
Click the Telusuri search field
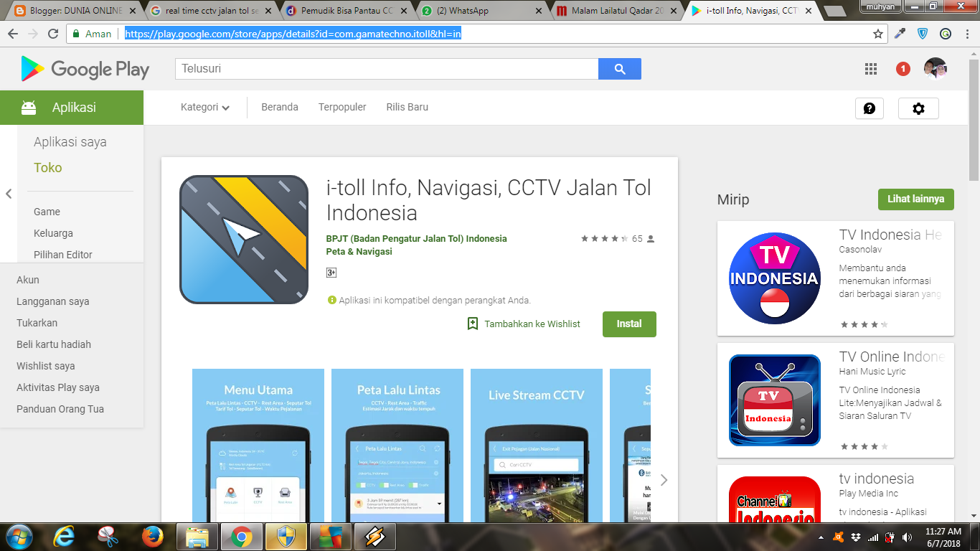pos(387,69)
